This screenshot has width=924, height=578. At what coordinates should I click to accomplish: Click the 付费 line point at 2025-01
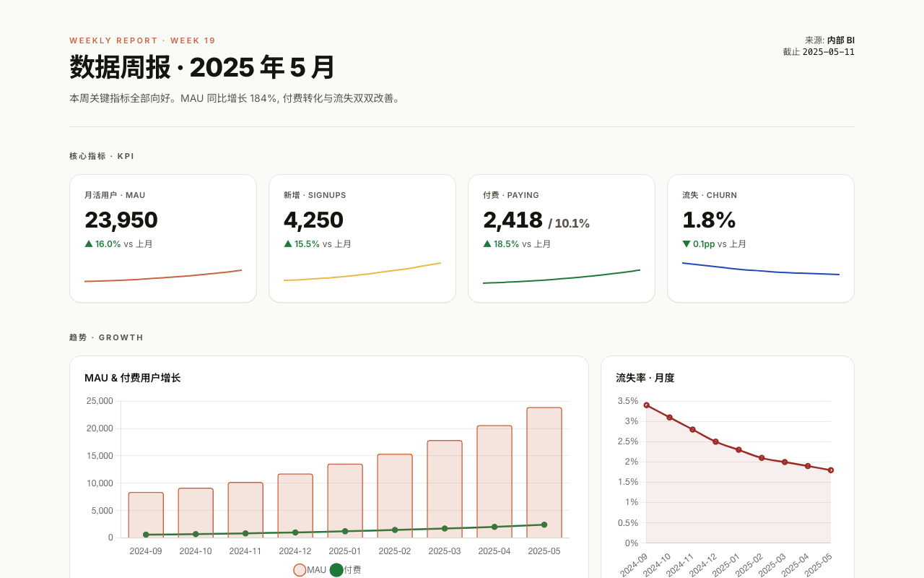point(345,531)
